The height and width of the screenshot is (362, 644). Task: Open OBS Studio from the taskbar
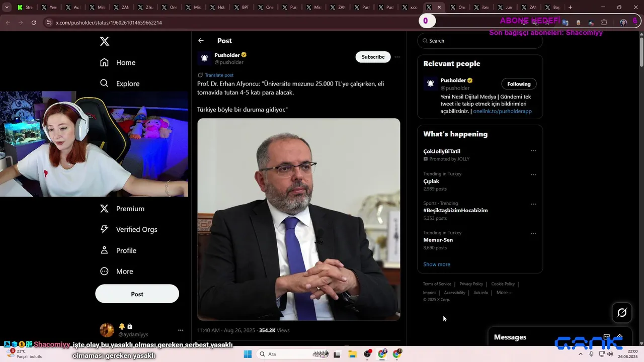pos(367,354)
